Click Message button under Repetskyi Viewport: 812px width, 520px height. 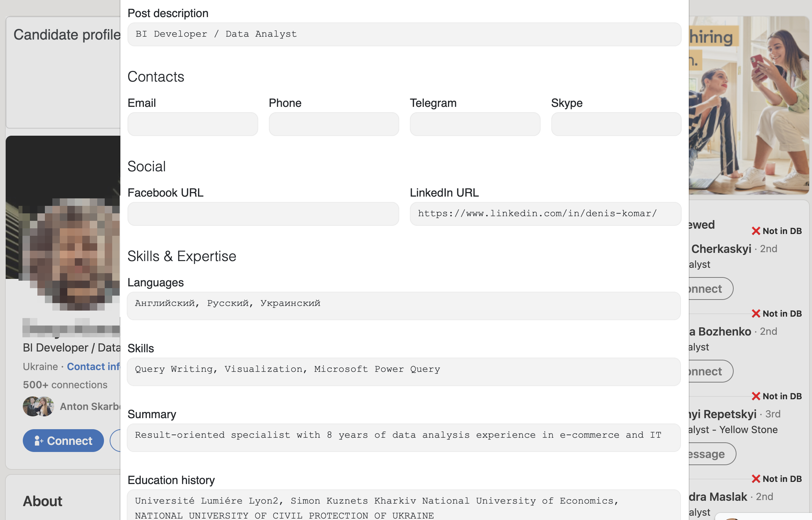click(x=712, y=454)
